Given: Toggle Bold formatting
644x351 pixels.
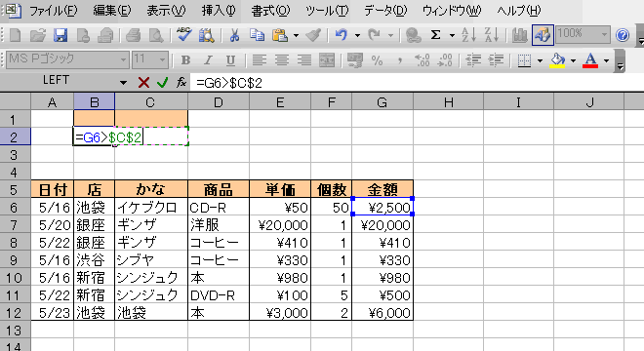Looking at the screenshot, I should (x=185, y=60).
